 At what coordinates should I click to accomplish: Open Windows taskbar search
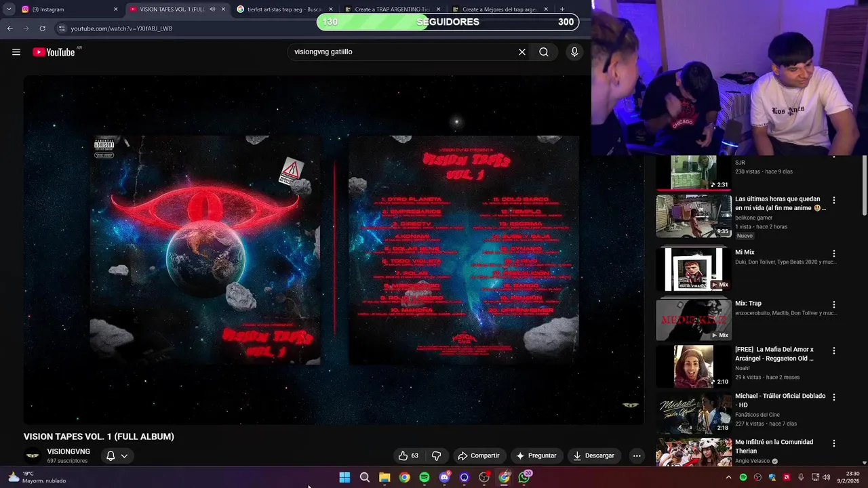click(x=365, y=477)
